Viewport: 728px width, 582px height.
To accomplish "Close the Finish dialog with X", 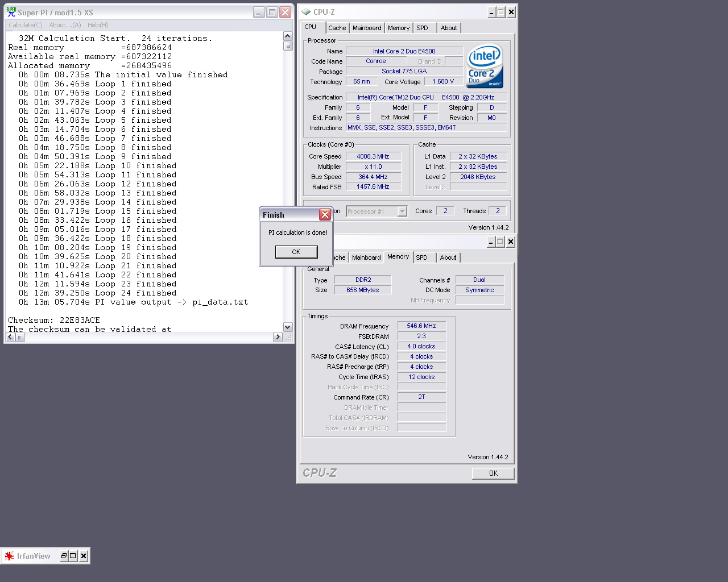I will pos(325,214).
